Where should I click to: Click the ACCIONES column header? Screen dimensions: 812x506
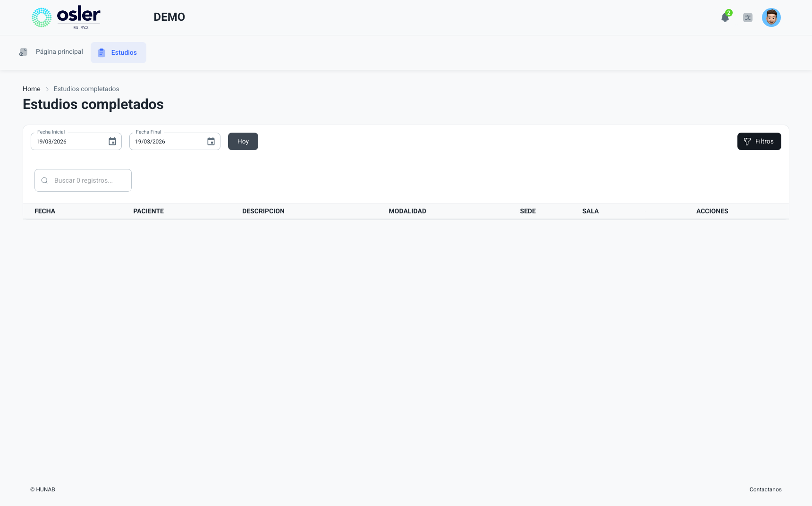(712, 211)
